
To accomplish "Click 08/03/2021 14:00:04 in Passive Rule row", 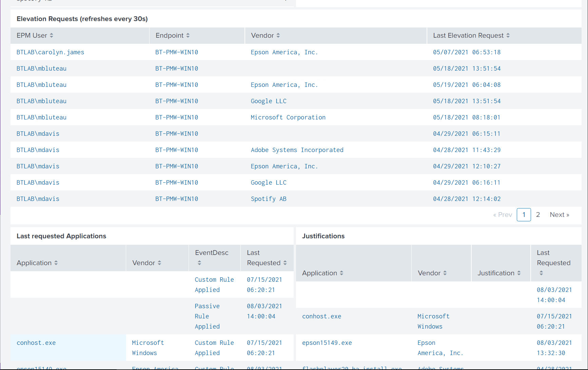I will tap(264, 311).
